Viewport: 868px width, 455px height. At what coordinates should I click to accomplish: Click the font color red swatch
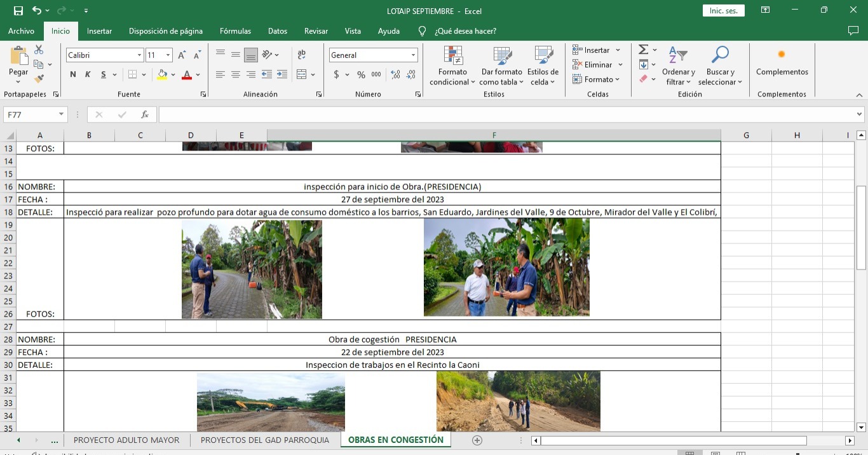coord(187,74)
